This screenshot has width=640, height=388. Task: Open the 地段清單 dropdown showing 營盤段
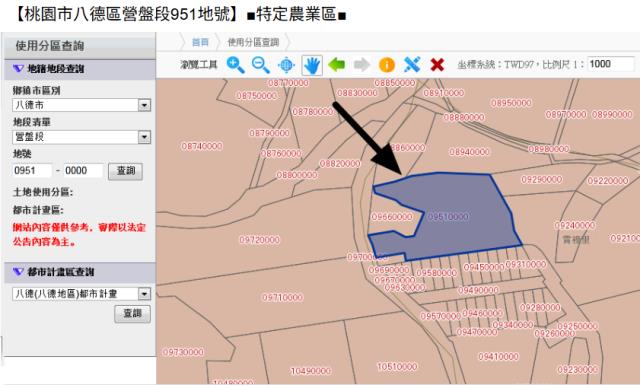(x=82, y=137)
